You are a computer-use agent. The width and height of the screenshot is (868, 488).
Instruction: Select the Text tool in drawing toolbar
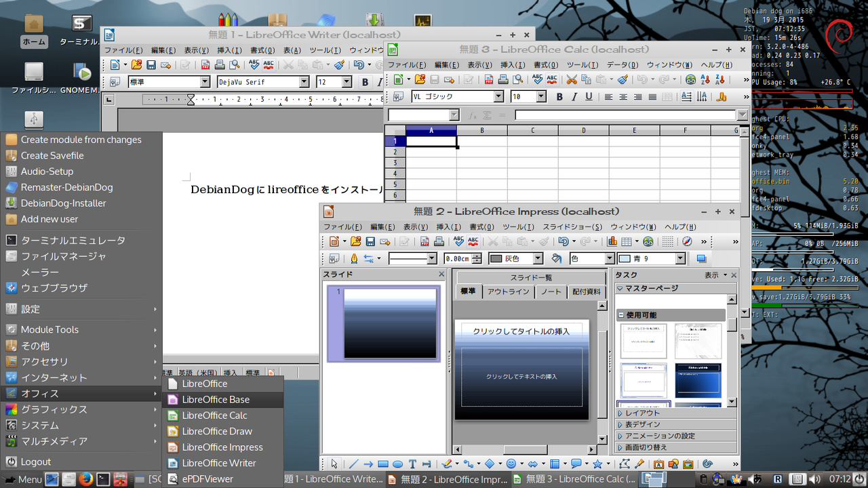pos(412,464)
